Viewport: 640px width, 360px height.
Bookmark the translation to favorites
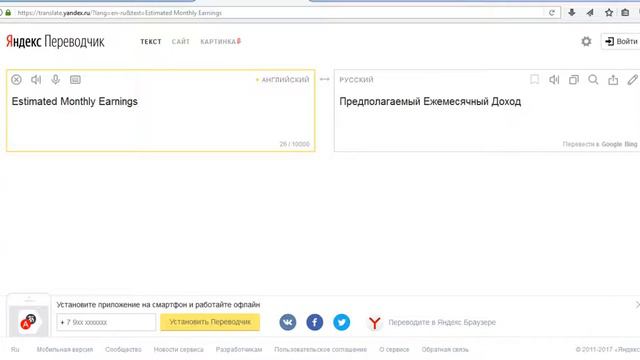534,79
